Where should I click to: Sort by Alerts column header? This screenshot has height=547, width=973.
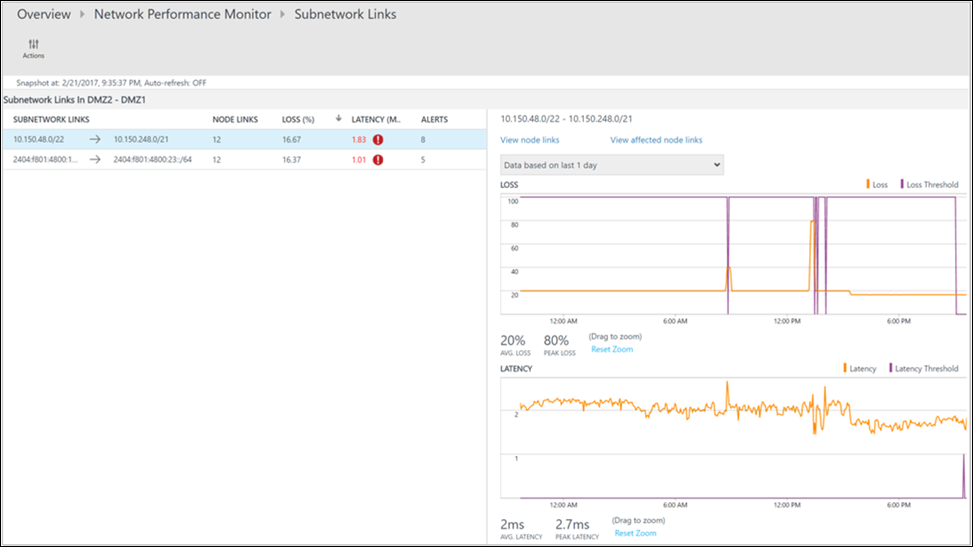click(434, 119)
